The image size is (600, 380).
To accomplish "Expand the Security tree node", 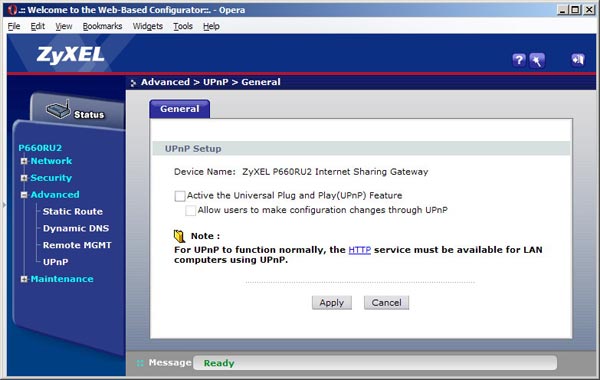I will pyautogui.click(x=24, y=178).
